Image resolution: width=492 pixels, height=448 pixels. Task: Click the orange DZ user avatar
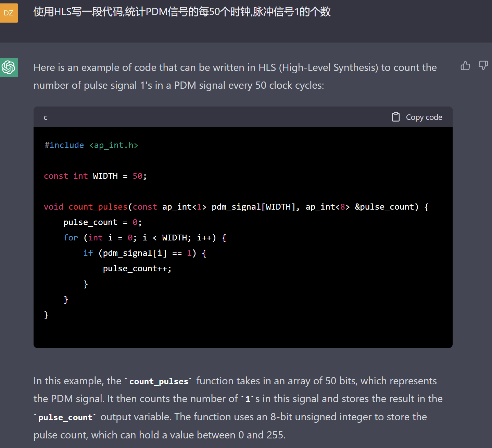click(9, 13)
